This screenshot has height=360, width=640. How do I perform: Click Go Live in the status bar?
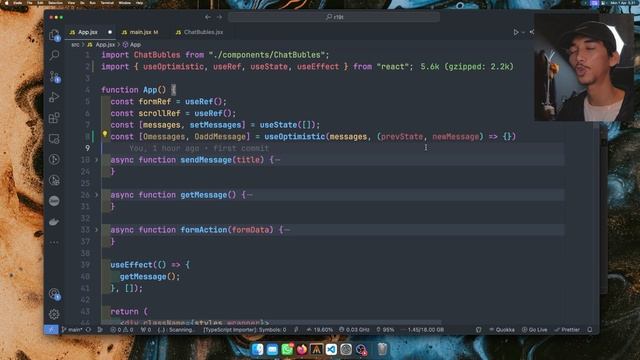tap(534, 330)
